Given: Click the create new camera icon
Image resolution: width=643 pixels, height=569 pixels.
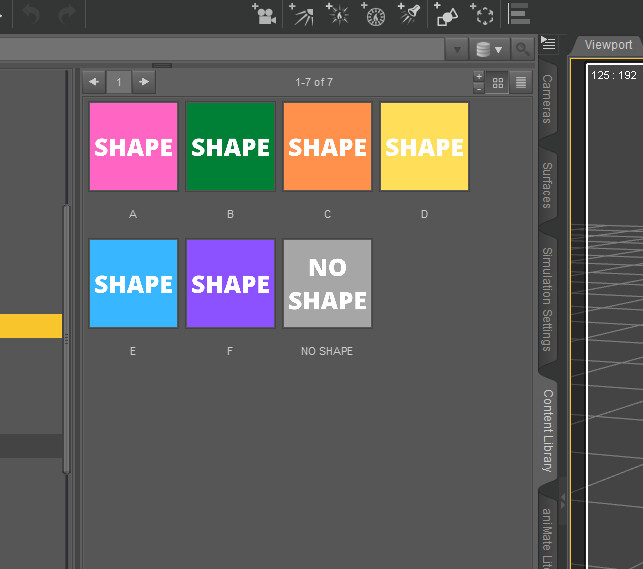Looking at the screenshot, I should pyautogui.click(x=265, y=14).
